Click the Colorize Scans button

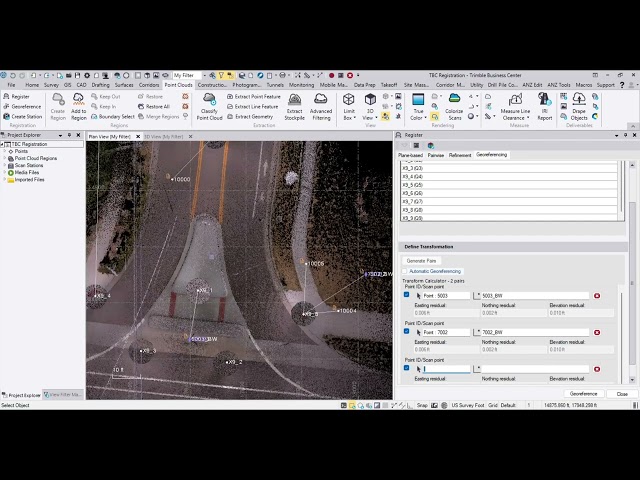(454, 107)
